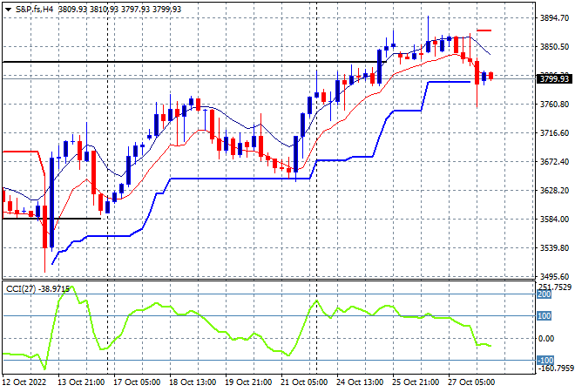The width and height of the screenshot is (575, 392).
Task: Select the 21 Oct 05:00 time label
Action: [x=304, y=382]
